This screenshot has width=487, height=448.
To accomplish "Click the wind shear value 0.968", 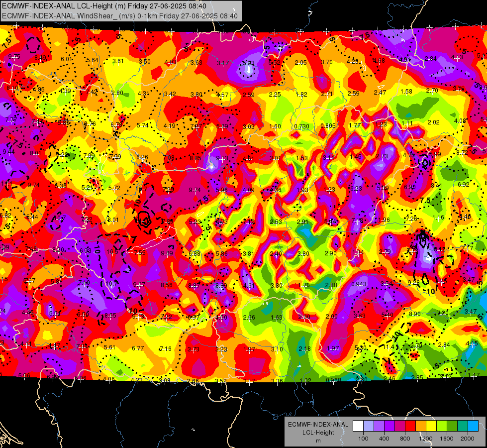I will [x=334, y=380].
